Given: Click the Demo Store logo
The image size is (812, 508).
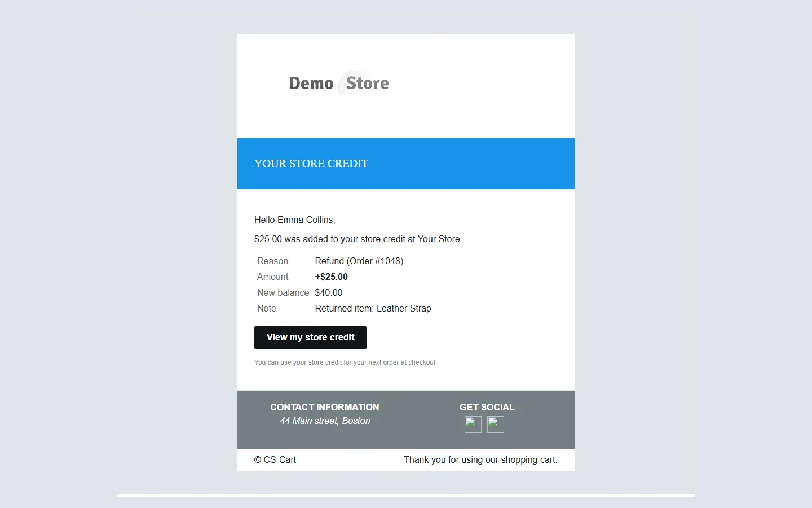Looking at the screenshot, I should (x=339, y=83).
